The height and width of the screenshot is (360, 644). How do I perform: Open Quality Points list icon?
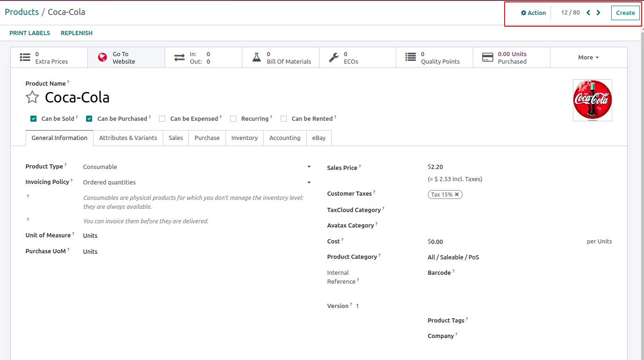[411, 57]
